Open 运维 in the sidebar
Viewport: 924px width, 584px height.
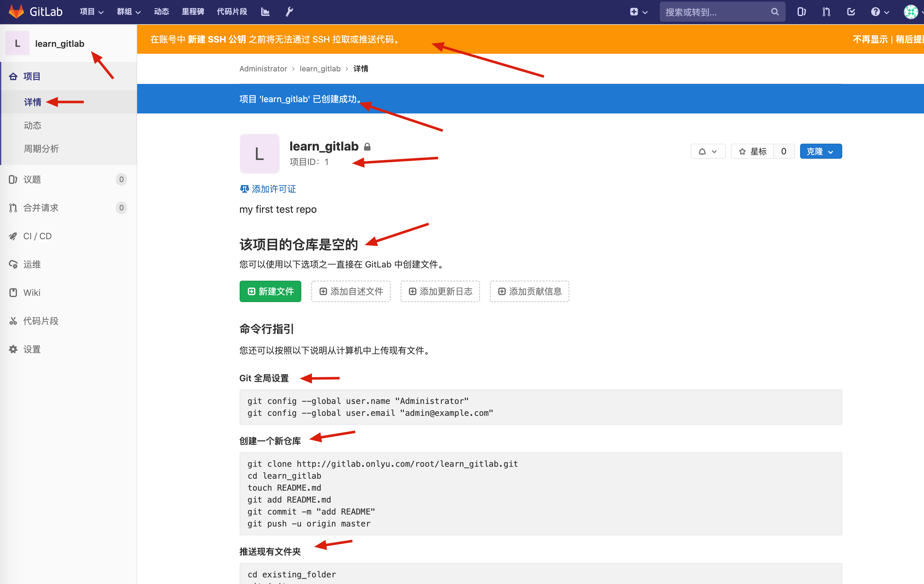tap(68, 264)
